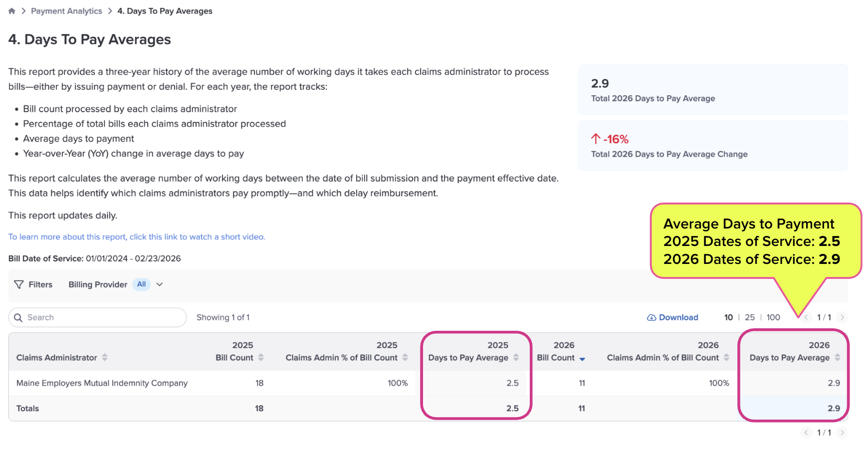This screenshot has width=868, height=457.
Task: Open the short video learn more link
Action: point(137,237)
